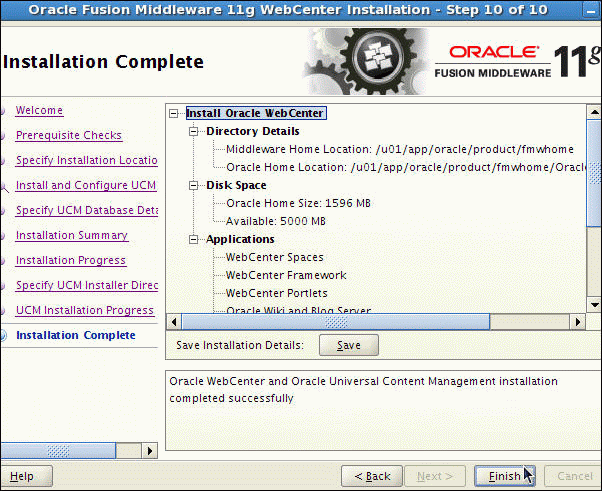Image resolution: width=602 pixels, height=491 pixels.
Task: Open the Specify Installation Location step
Action: (x=87, y=160)
